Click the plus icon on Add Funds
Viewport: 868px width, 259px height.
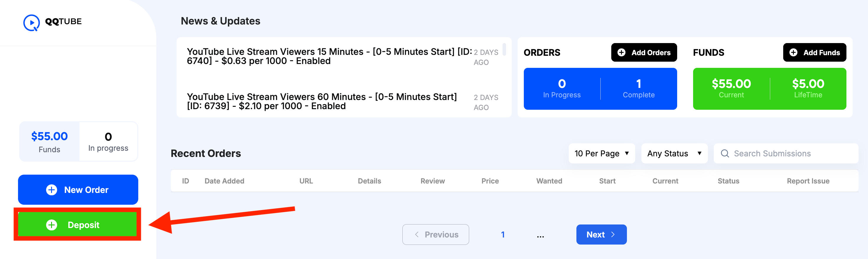(x=793, y=53)
